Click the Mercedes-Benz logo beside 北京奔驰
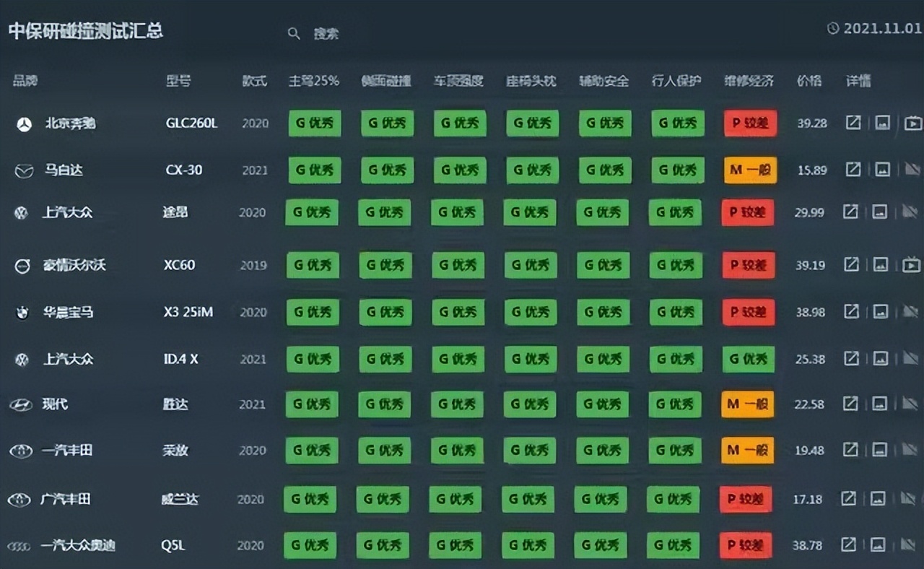Image resolution: width=924 pixels, height=569 pixels. 24,123
